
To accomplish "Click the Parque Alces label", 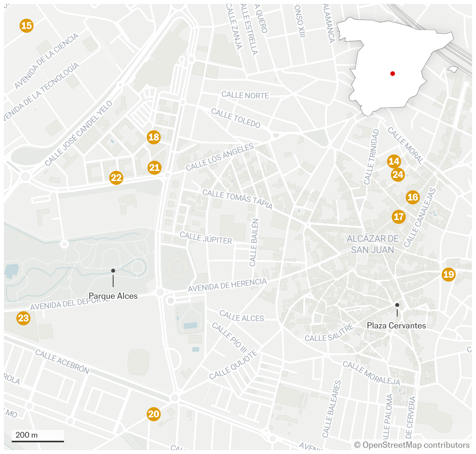I will click(113, 296).
